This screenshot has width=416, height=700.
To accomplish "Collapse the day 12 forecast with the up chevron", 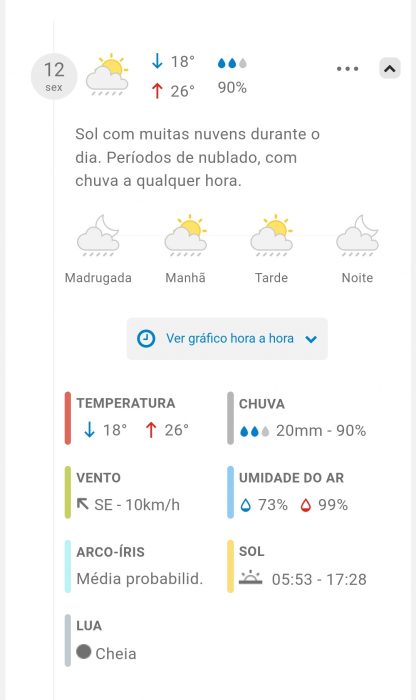I will point(390,69).
